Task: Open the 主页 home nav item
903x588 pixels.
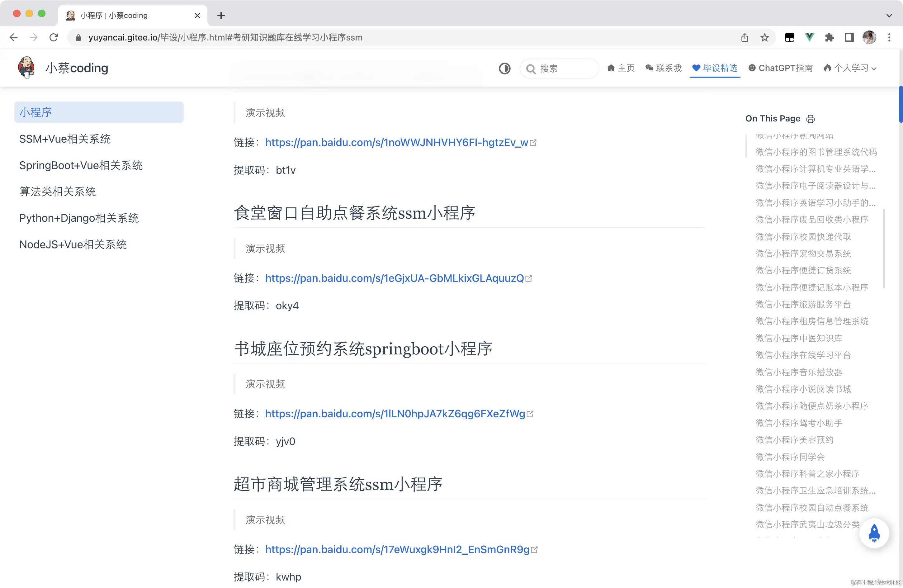Action: click(x=621, y=68)
